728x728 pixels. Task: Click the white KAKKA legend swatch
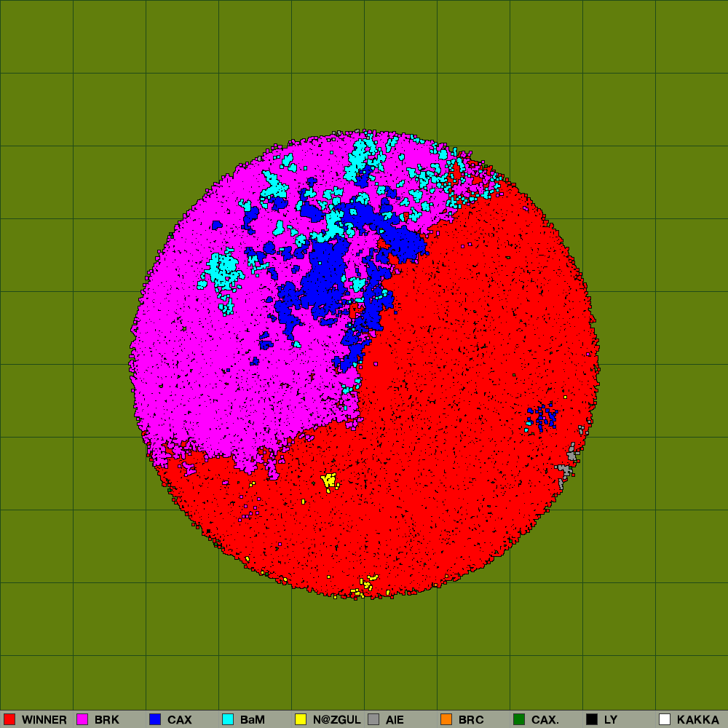pos(665,719)
